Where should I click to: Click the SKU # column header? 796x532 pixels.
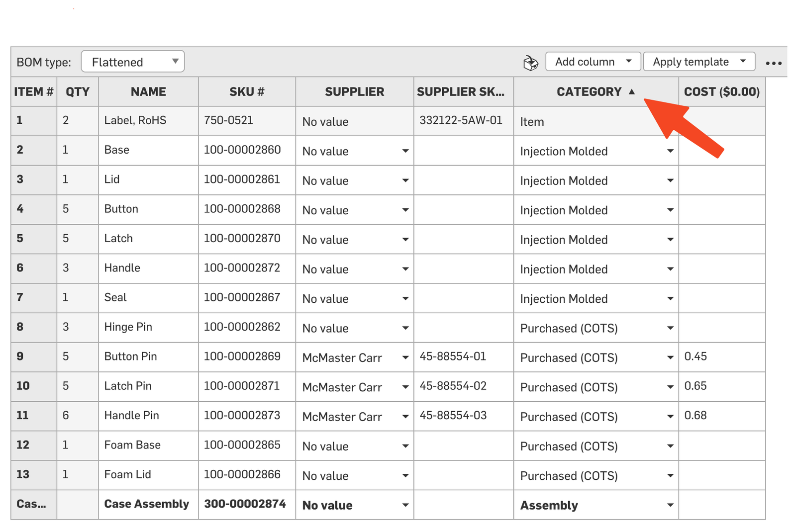click(247, 92)
